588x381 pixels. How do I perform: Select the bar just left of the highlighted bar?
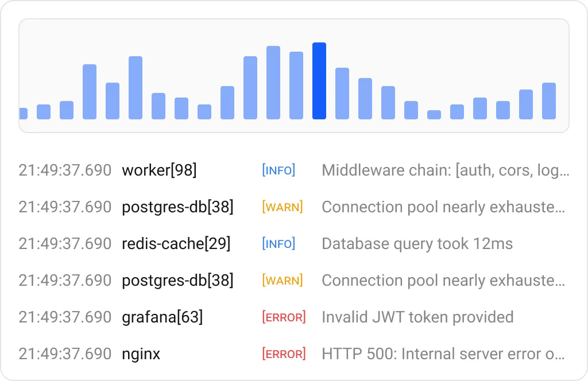[296, 85]
